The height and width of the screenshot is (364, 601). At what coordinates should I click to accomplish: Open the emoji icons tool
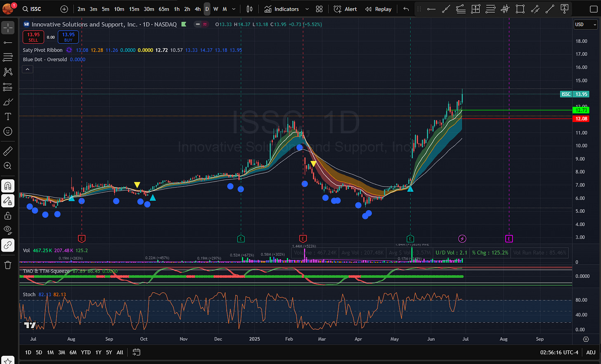point(8,132)
